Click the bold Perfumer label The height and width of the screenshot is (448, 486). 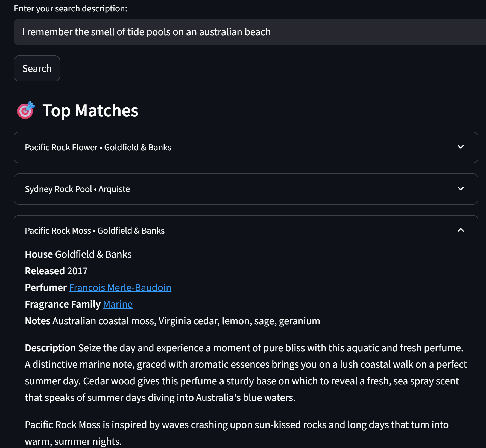46,288
